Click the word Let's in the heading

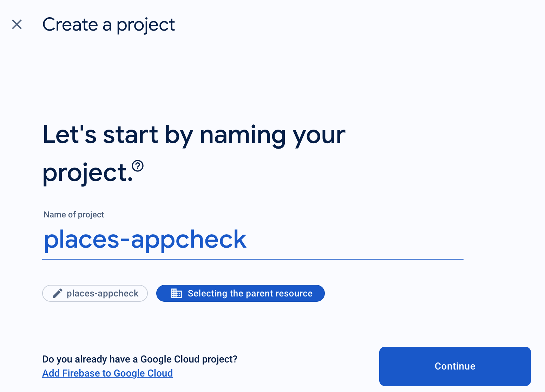point(70,135)
